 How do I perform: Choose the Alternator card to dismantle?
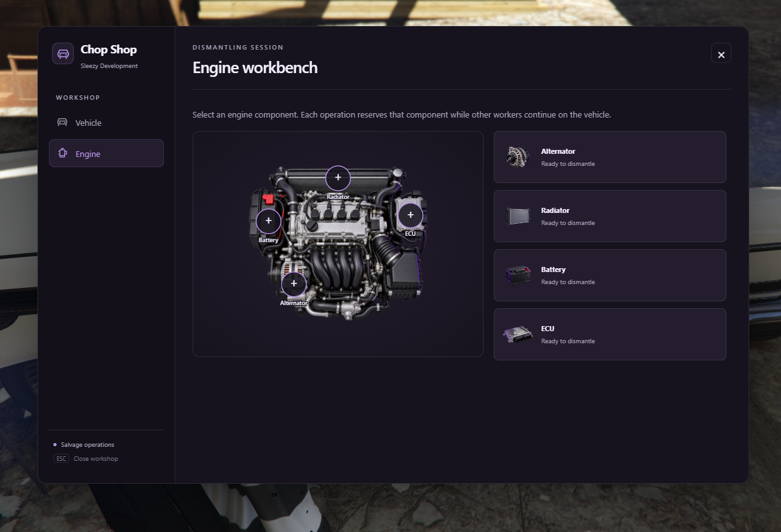610,157
